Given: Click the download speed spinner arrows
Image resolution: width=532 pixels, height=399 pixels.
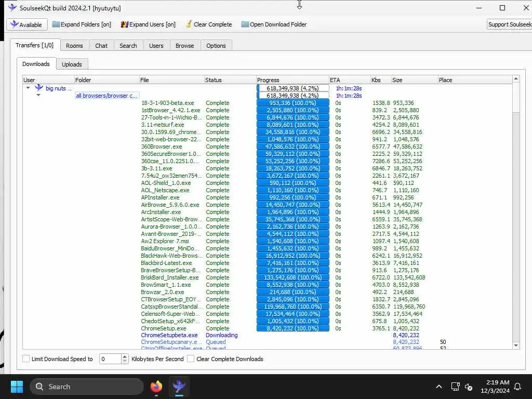Looking at the screenshot, I should pos(125,358).
